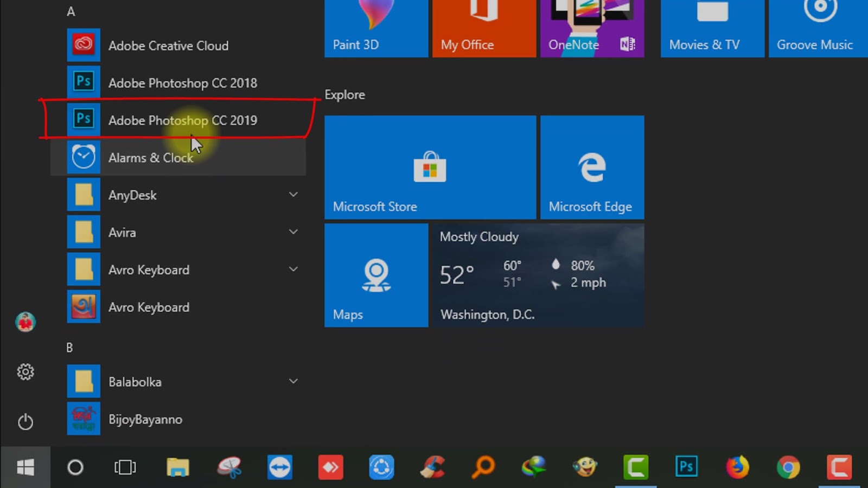
Task: Open Photoshop from the taskbar
Action: pyautogui.click(x=686, y=467)
